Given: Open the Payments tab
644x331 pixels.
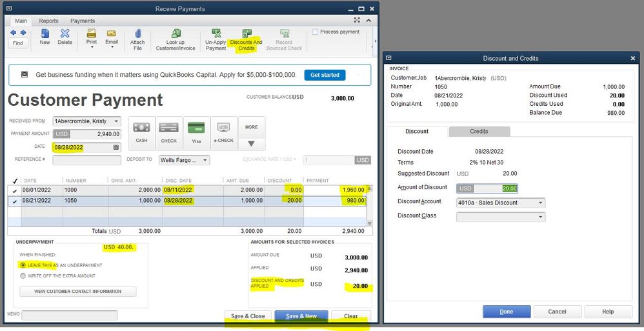Looking at the screenshot, I should (83, 21).
